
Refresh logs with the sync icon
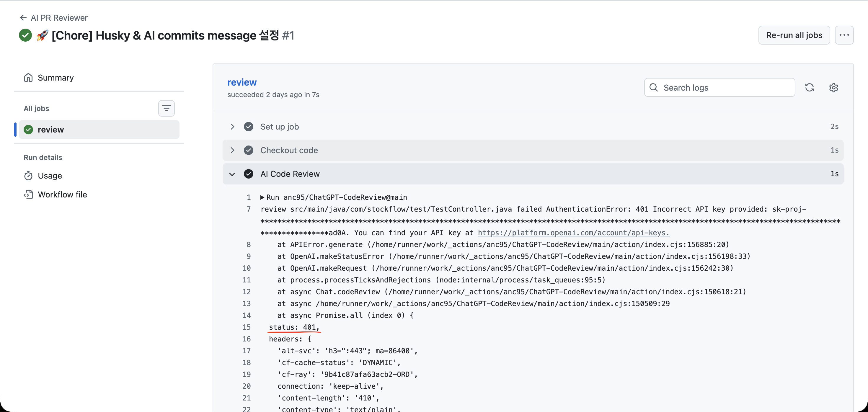(809, 88)
